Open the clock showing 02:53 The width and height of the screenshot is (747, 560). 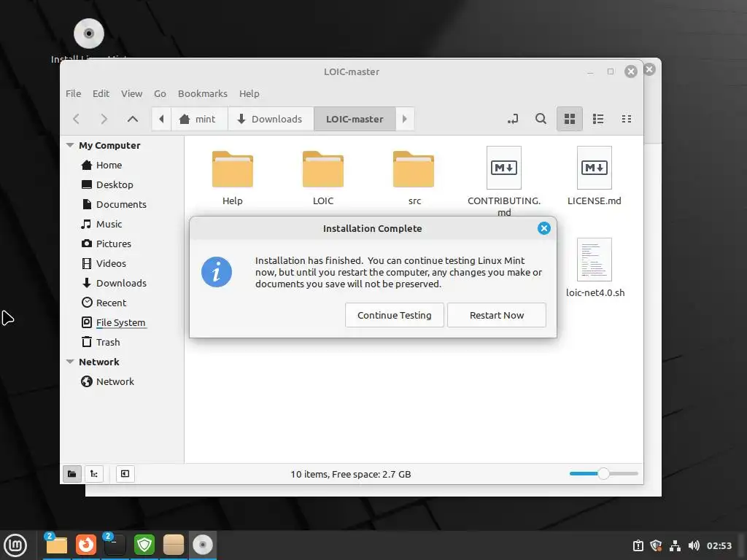pyautogui.click(x=719, y=545)
